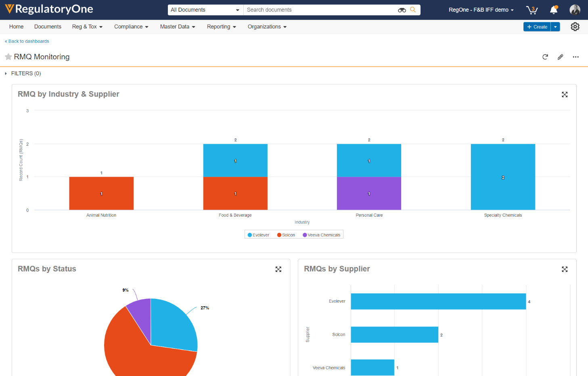Open the Reporting menu
The image size is (588, 376).
click(x=221, y=27)
